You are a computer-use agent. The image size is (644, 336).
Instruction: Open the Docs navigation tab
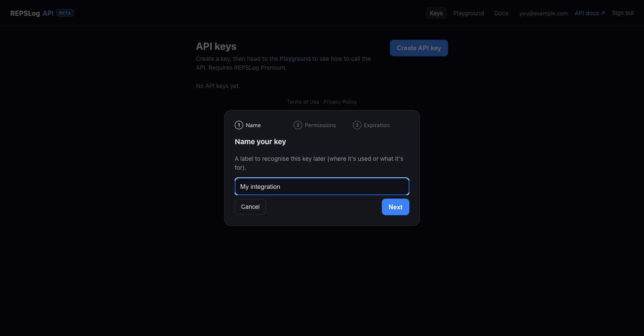click(501, 13)
